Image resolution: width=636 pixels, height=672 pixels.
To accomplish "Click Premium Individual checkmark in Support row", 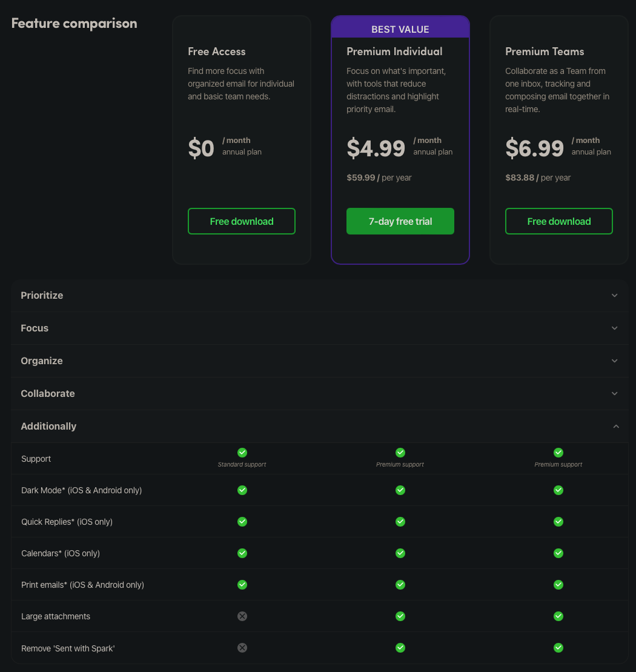I will [x=400, y=453].
